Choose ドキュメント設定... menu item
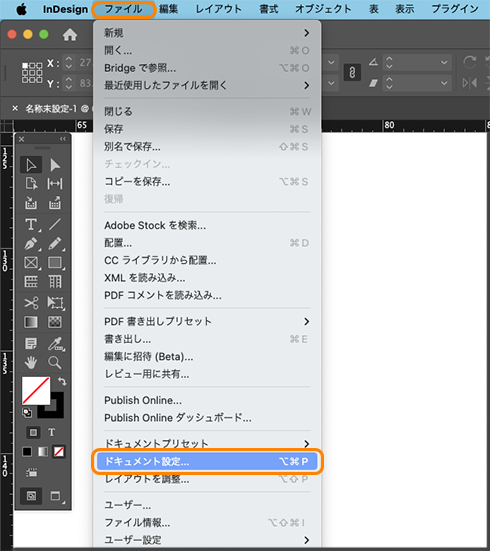This screenshot has height=551, width=490. 207,461
